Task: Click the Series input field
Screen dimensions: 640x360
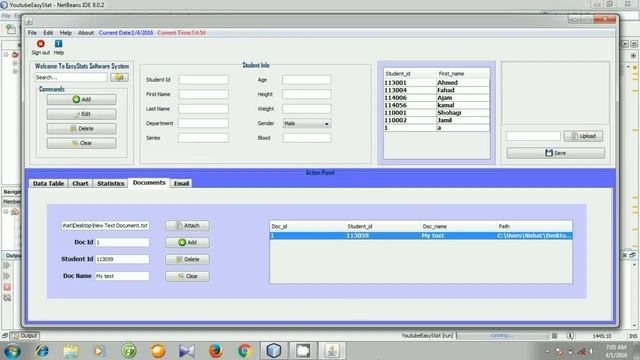Action: pyautogui.click(x=204, y=138)
